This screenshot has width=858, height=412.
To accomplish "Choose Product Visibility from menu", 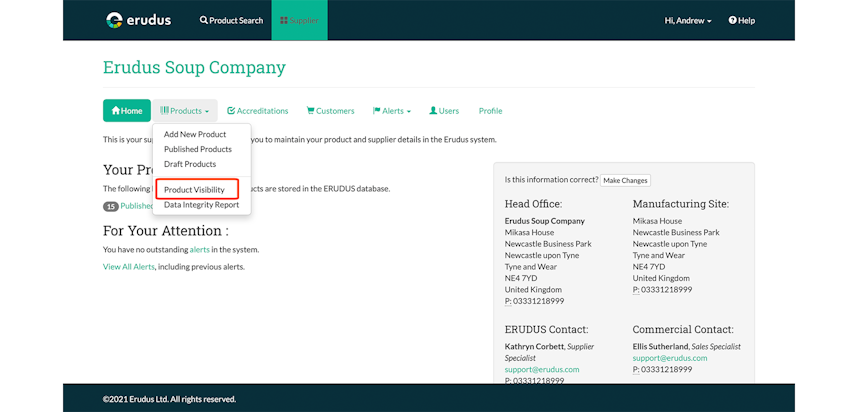I will coord(194,190).
